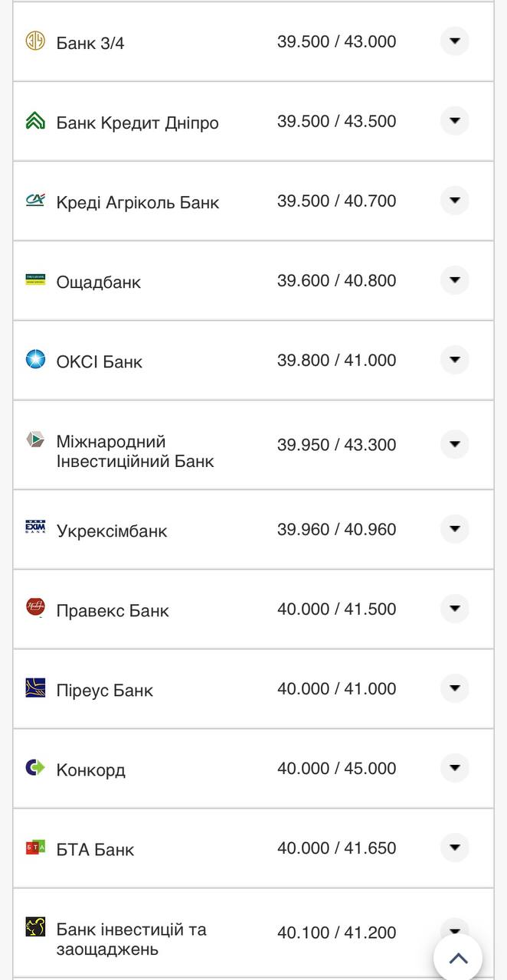Image resolution: width=507 pixels, height=980 pixels.
Task: Click the БТА Банк logo icon
Action: [34, 848]
